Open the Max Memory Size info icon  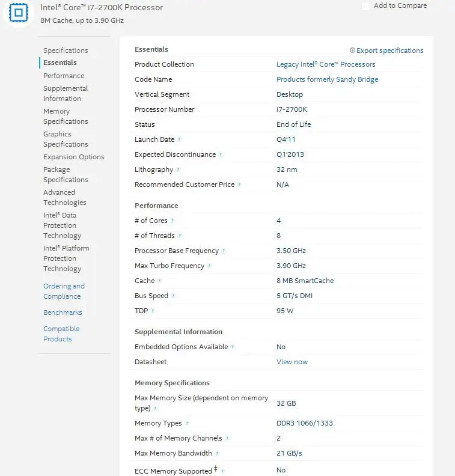(155, 408)
